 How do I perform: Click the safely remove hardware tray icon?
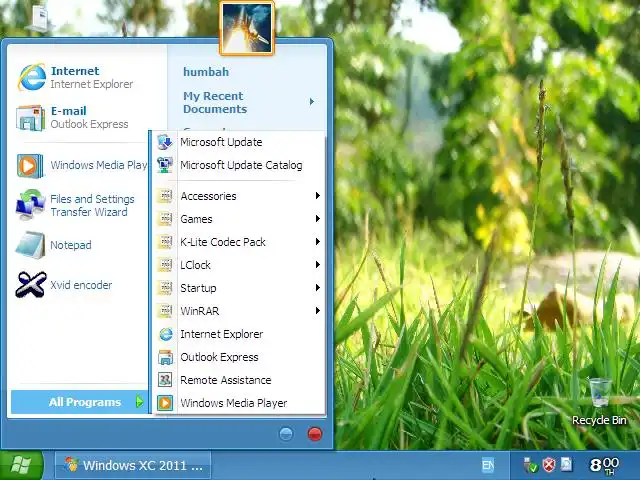(x=530, y=465)
